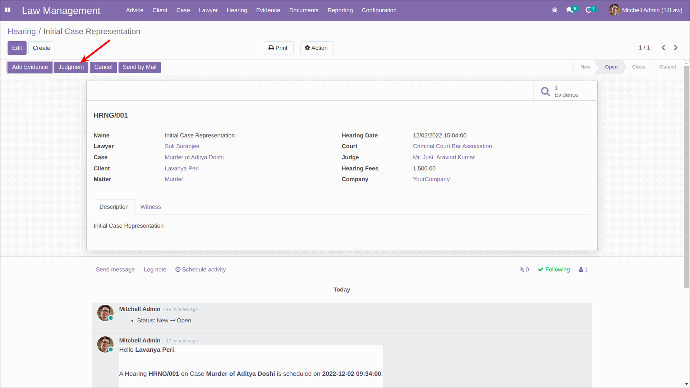Click the Judgment button
This screenshot has height=388, width=690.
pyautogui.click(x=71, y=67)
